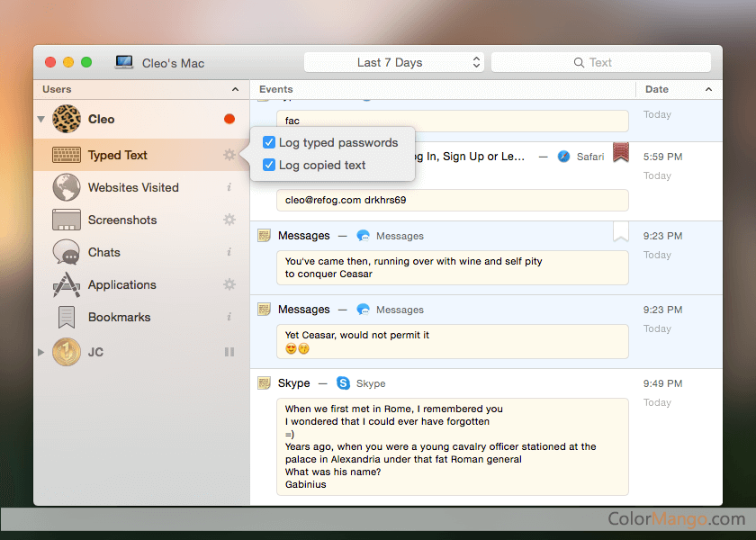756x540 pixels.
Task: Show info for Websites Visited
Action: point(229,187)
